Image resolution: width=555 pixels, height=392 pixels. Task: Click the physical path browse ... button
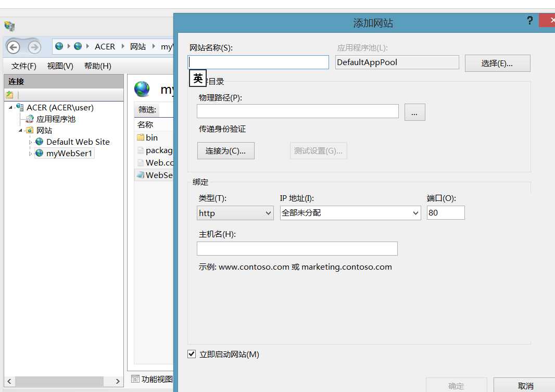[414, 112]
